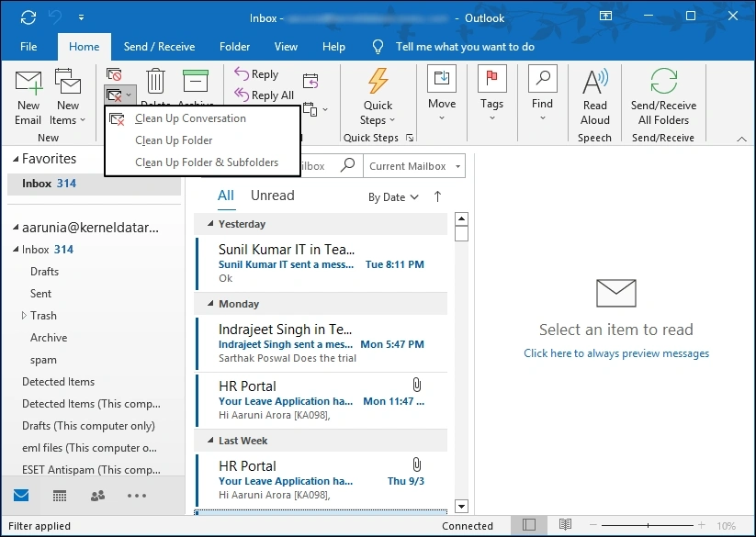Open the Archive folder

pos(49,338)
